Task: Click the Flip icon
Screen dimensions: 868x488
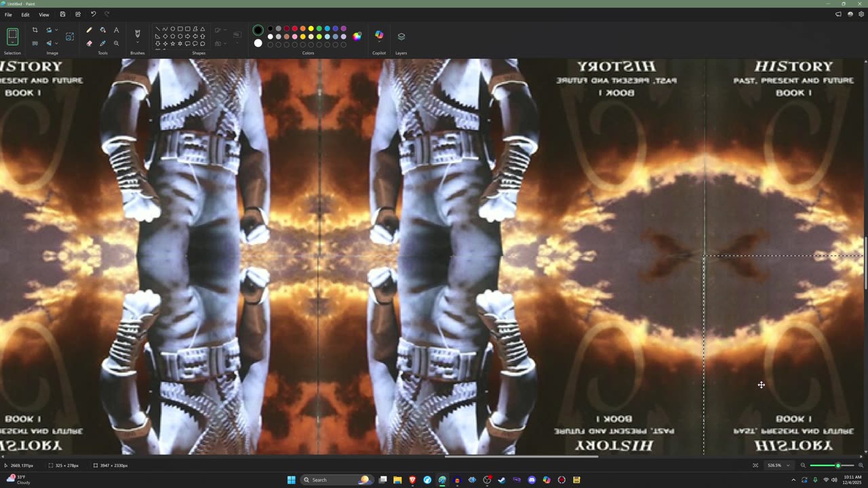Action: (49, 43)
